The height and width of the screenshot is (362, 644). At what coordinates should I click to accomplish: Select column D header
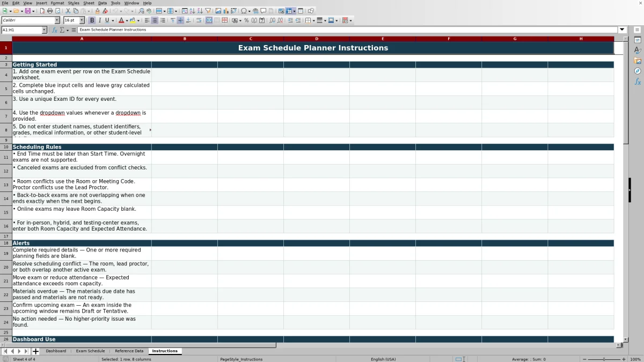317,39
